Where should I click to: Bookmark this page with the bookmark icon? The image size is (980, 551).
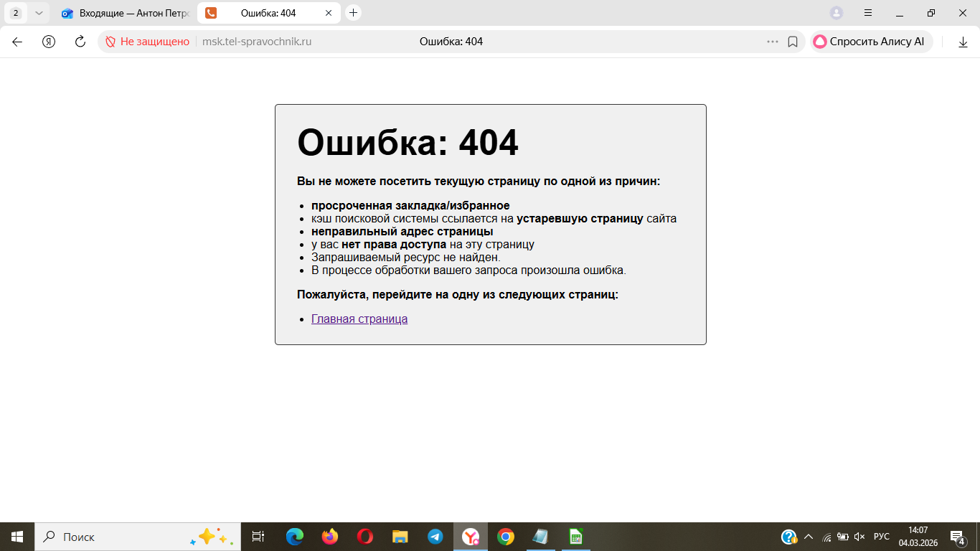[x=793, y=42]
